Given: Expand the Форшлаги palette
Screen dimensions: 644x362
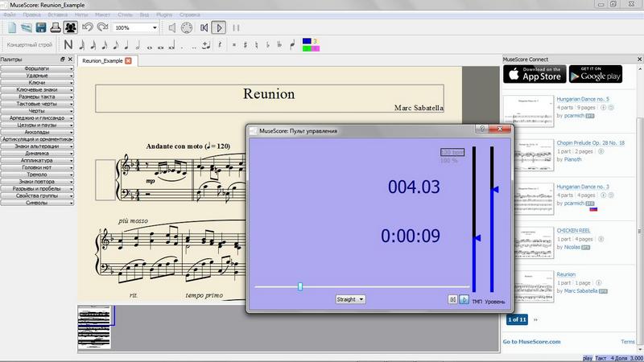Looking at the screenshot, I should pyautogui.click(x=37, y=68).
